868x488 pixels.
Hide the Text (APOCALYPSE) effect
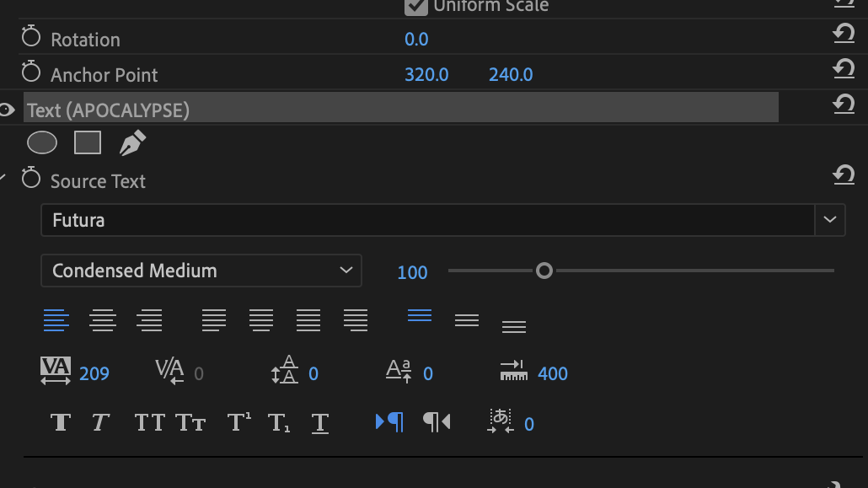[7, 110]
